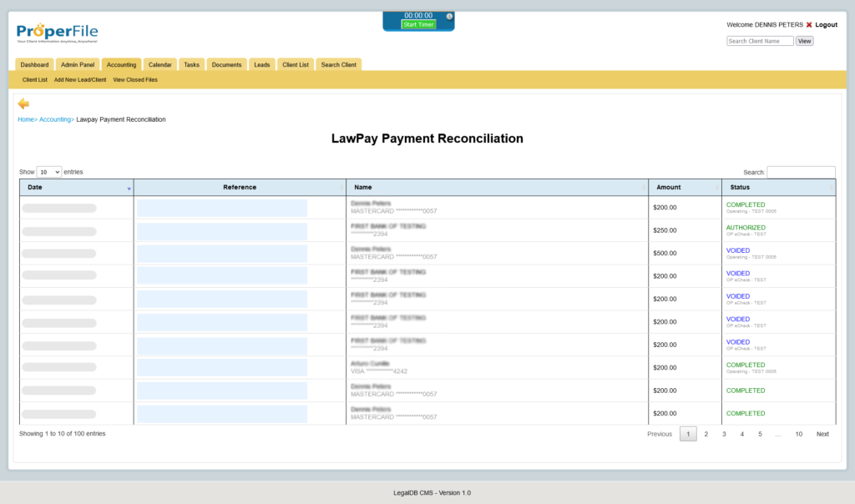Click the table Search input box
Image resolution: width=855 pixels, height=504 pixels.
(801, 172)
